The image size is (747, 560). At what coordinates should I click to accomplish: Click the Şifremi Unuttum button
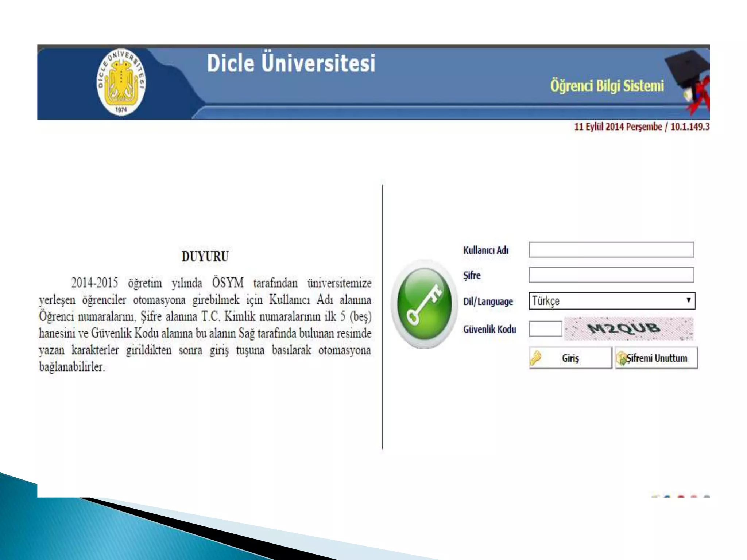coord(656,358)
